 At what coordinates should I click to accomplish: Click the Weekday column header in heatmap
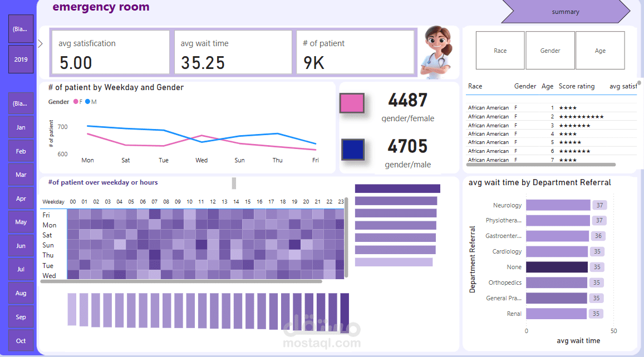point(53,201)
